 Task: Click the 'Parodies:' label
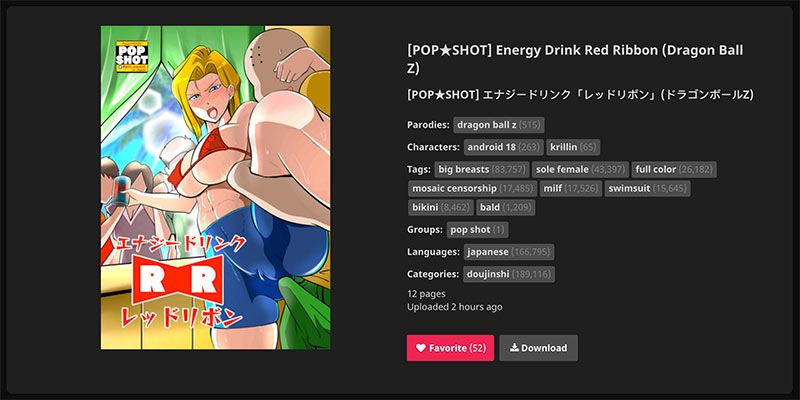(x=428, y=125)
